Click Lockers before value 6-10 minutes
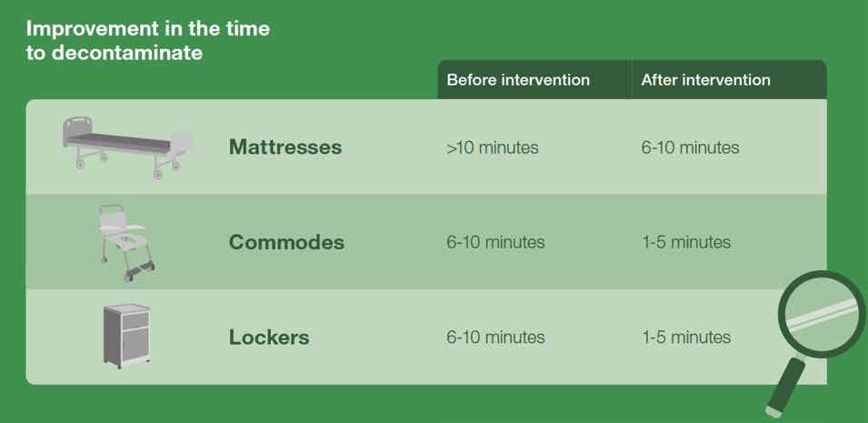 [x=495, y=337]
